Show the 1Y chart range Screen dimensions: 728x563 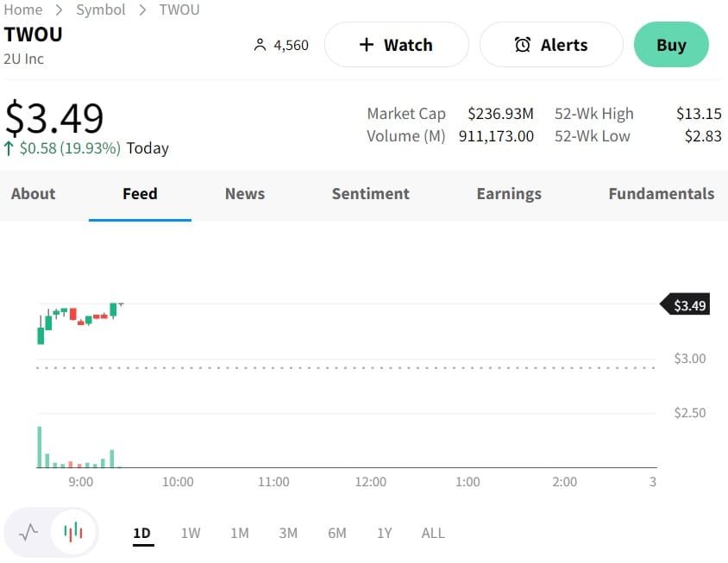[385, 533]
